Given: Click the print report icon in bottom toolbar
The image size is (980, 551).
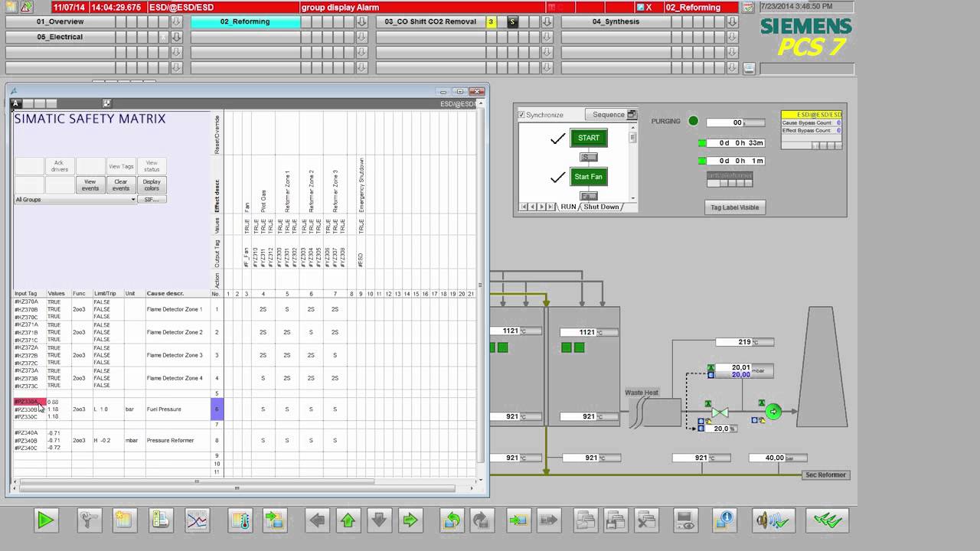Looking at the screenshot, I should tap(161, 520).
